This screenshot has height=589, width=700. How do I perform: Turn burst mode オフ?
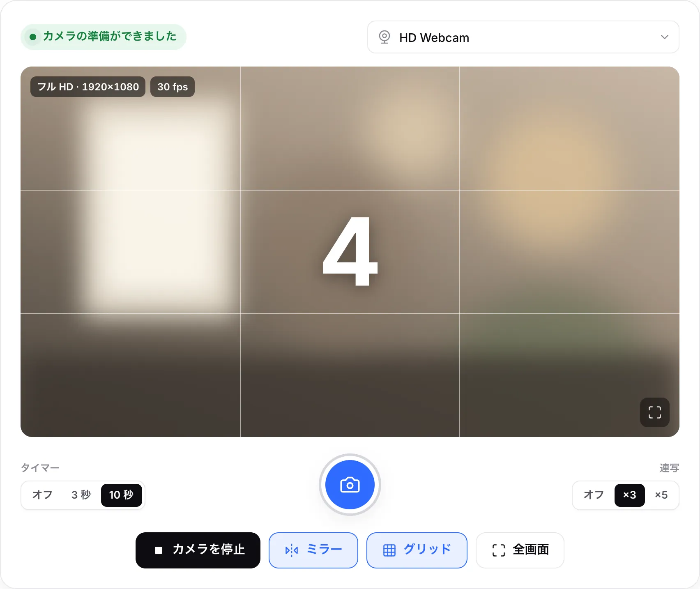[594, 495]
